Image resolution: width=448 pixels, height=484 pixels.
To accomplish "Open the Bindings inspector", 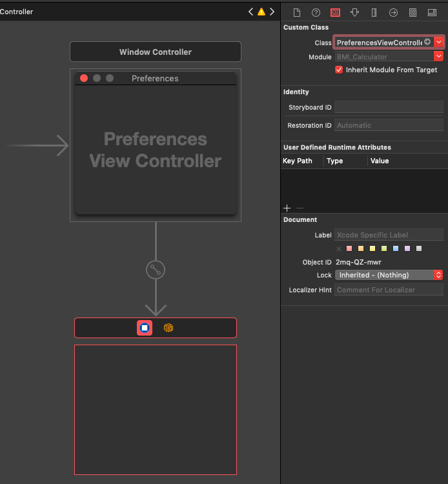I will tap(412, 12).
